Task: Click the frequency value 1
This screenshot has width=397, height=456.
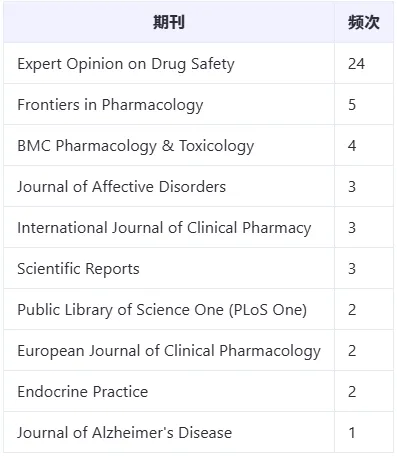Action: pos(352,433)
